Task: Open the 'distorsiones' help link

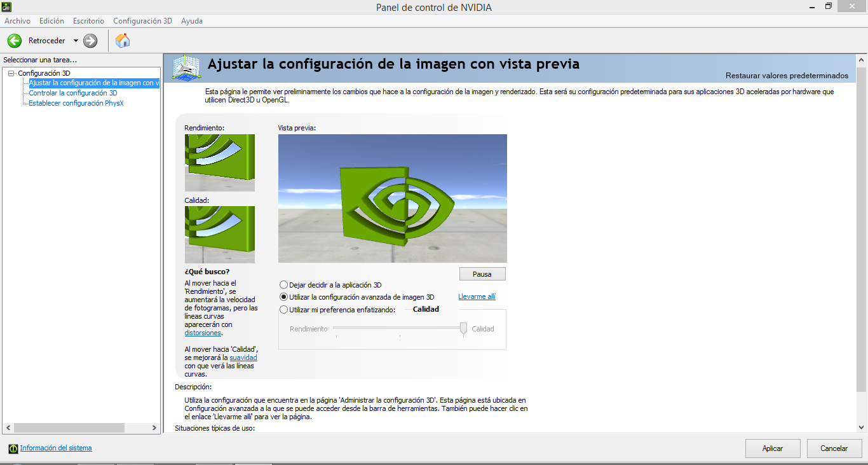Action: point(203,333)
